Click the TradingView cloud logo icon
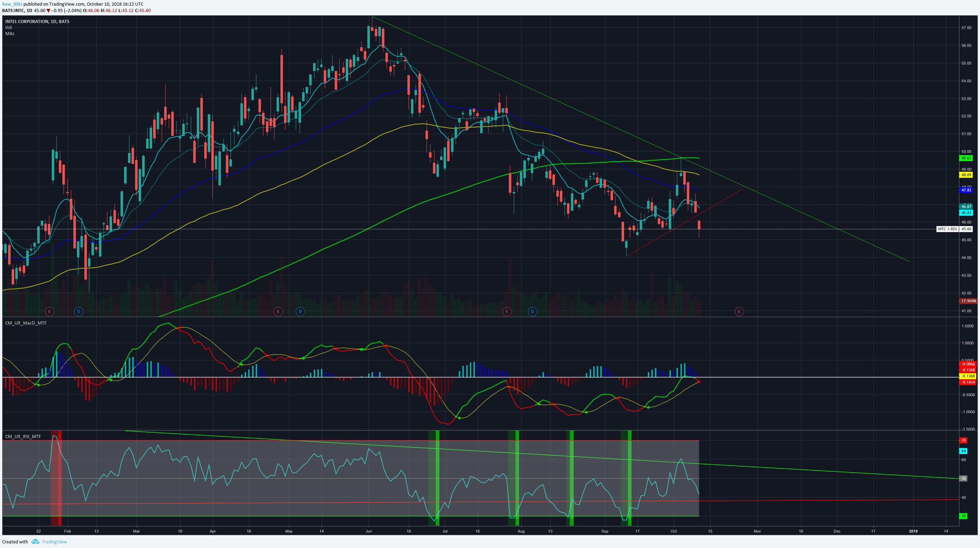 tap(35, 542)
